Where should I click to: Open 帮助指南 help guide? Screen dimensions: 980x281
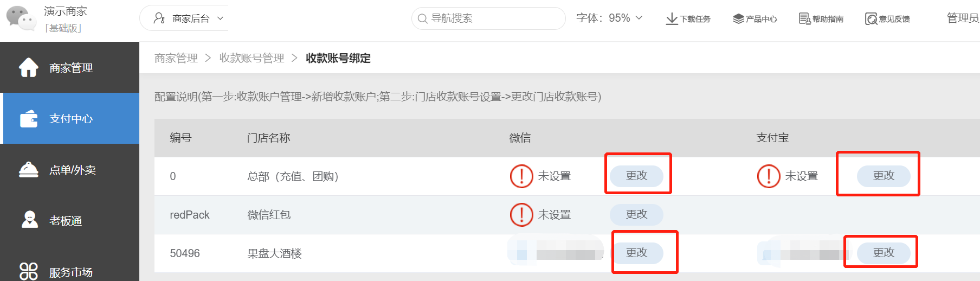pyautogui.click(x=821, y=18)
